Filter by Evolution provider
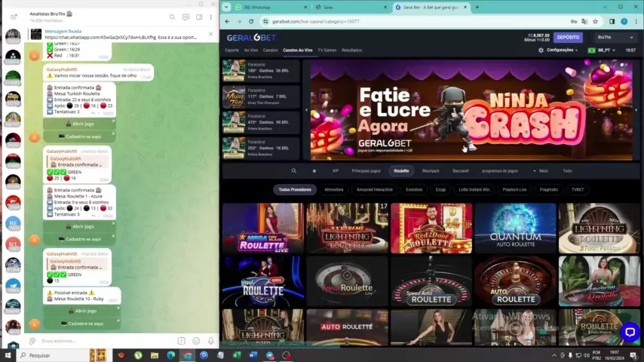The image size is (644, 362). pyautogui.click(x=414, y=189)
